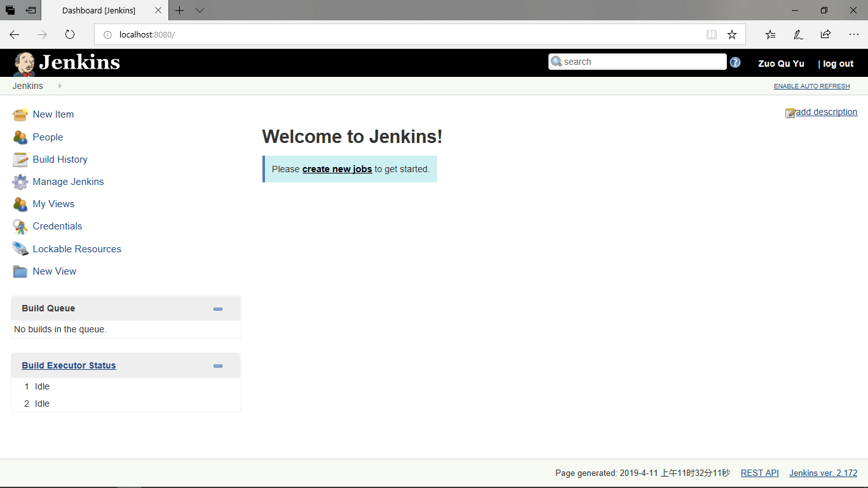Click the Build Queue panel title
Image resolution: width=868 pixels, height=488 pixels.
48,308
